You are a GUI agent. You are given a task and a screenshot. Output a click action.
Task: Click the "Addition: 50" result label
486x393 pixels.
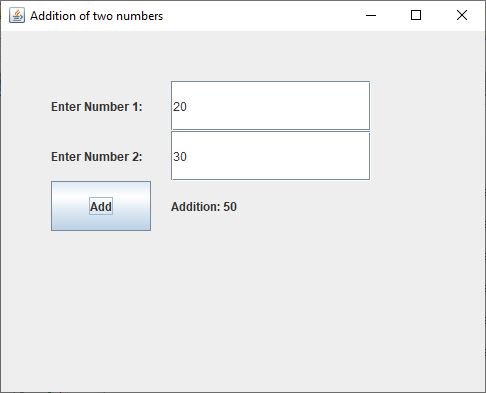[x=204, y=207]
